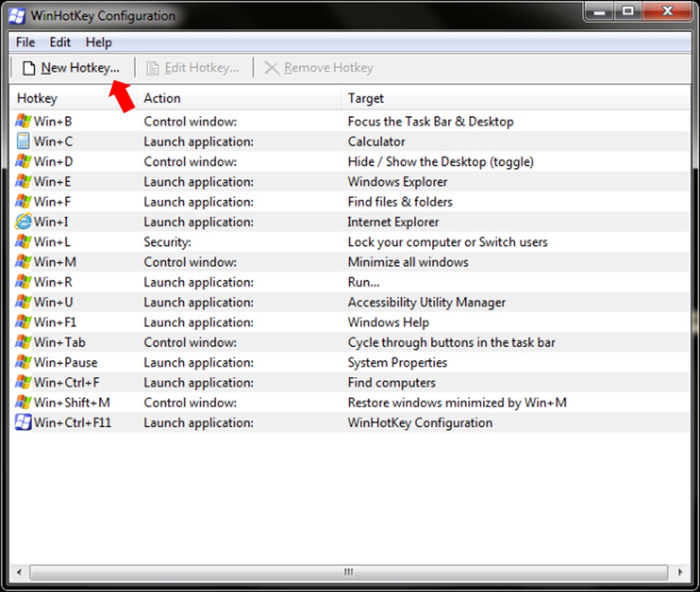
Task: Click the WinHotKey icon beside Win+Ctrl+F11
Action: click(x=23, y=423)
